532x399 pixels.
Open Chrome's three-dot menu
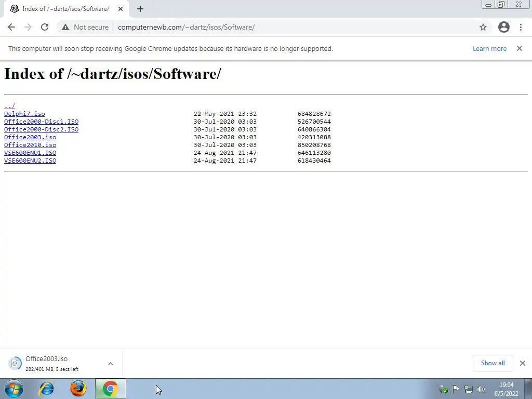(521, 27)
